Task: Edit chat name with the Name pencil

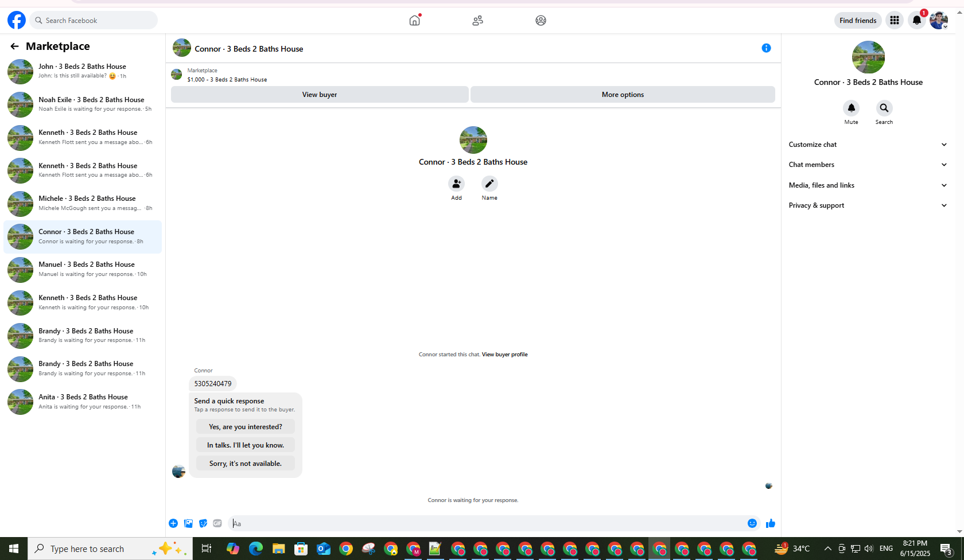Action: [489, 184]
